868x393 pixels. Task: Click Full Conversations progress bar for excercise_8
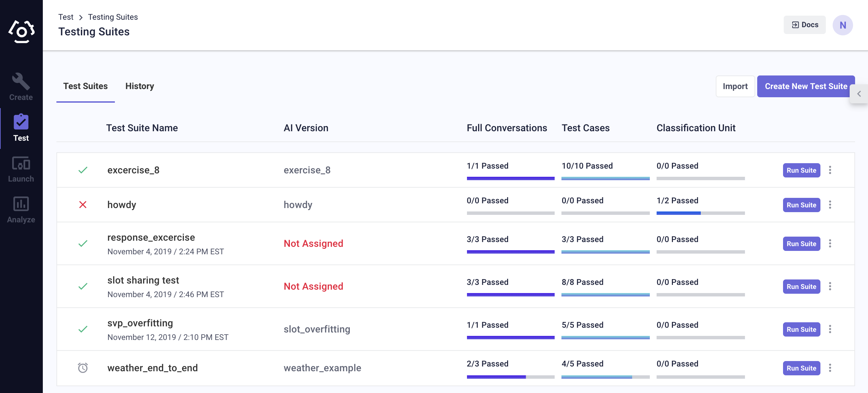point(510,178)
